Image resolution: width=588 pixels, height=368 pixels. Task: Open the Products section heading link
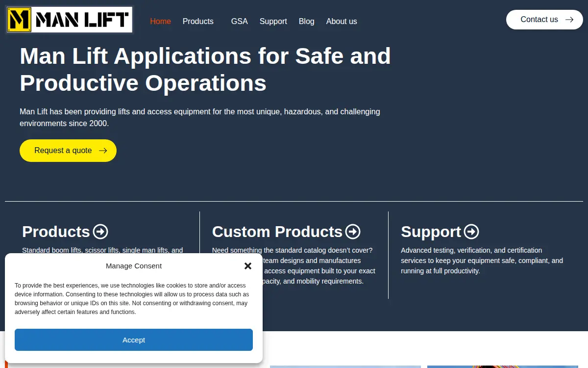click(x=56, y=232)
